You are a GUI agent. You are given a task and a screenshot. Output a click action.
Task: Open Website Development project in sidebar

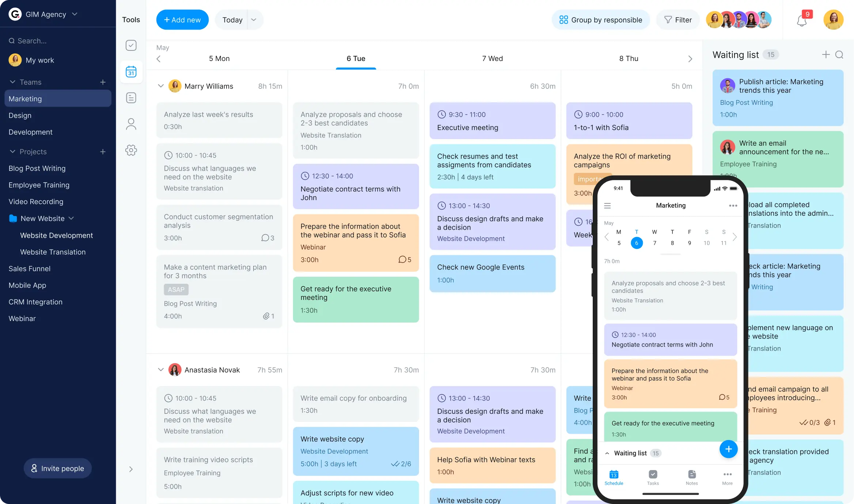coord(56,235)
